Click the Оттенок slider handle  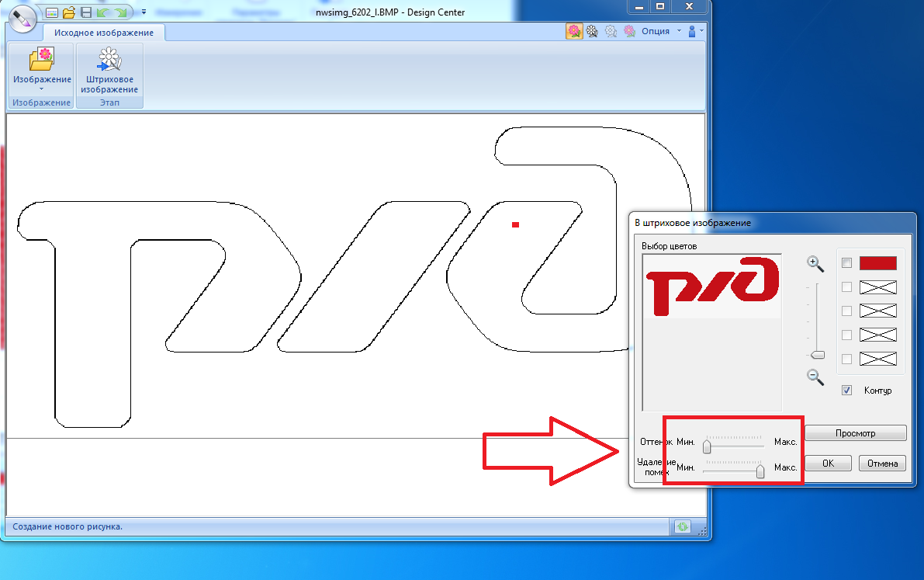click(707, 446)
